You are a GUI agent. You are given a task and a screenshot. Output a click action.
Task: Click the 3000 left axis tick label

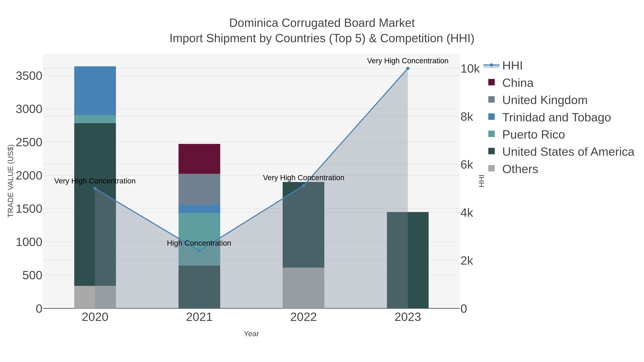[29, 109]
